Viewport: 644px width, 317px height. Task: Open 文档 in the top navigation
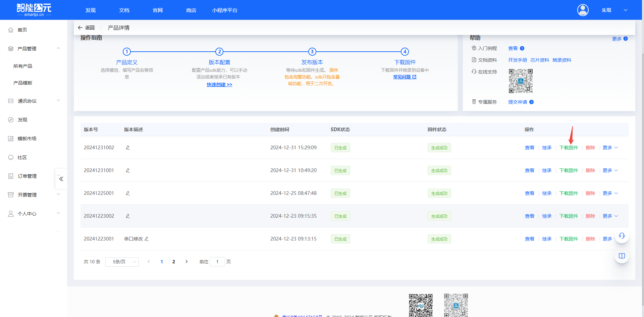124,10
